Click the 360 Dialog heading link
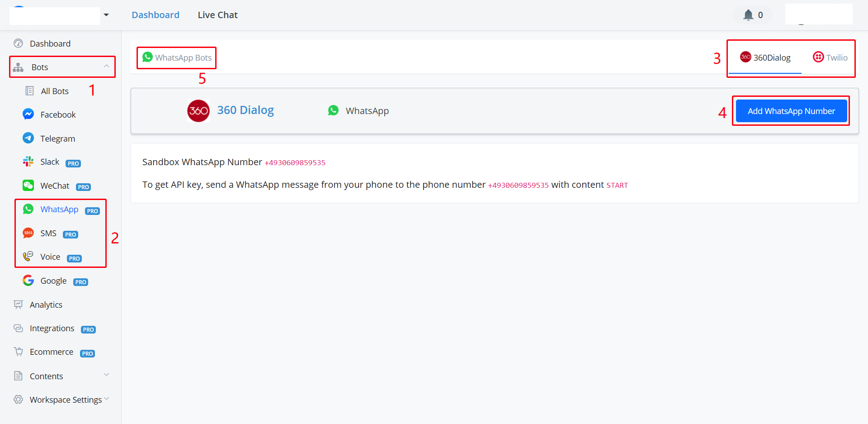Screen dimensions: 868x424 pyautogui.click(x=245, y=110)
